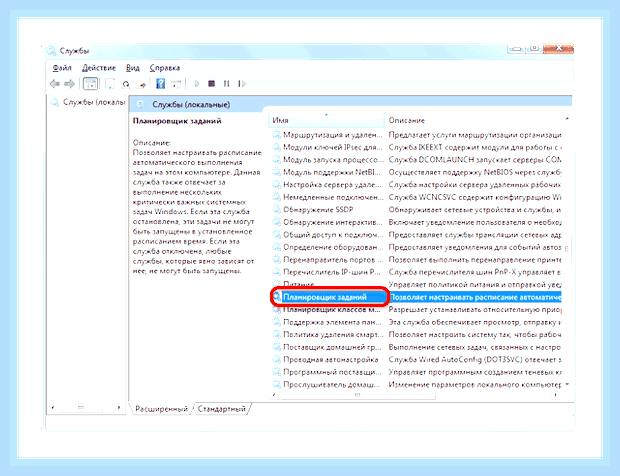620x476 pixels.
Task: Open the Вид menu
Action: 133,68
